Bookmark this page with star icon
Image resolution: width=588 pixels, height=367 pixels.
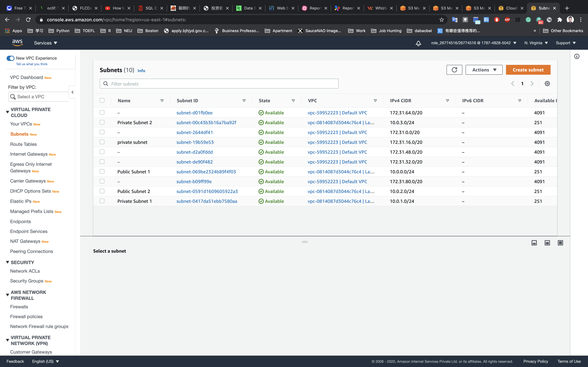441,20
